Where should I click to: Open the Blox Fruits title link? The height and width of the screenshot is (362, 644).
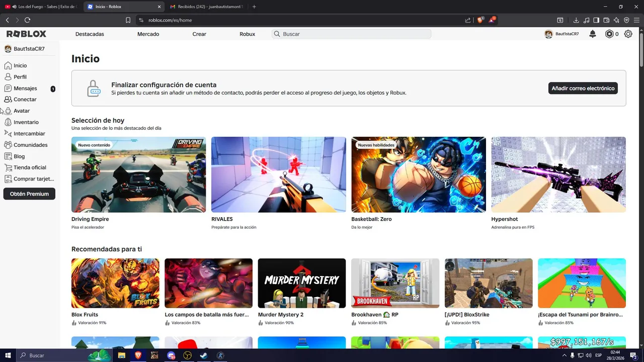(85, 315)
